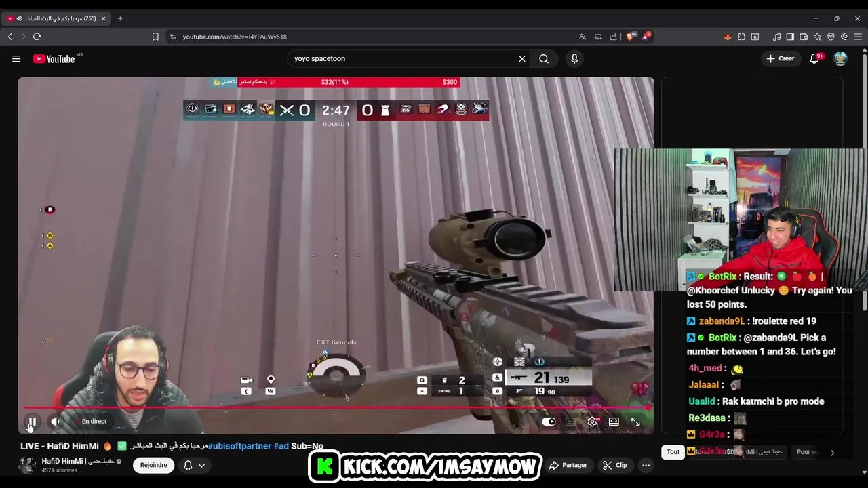Open the #ubisoftpartner hashtag
The image size is (868, 488).
pos(239,446)
